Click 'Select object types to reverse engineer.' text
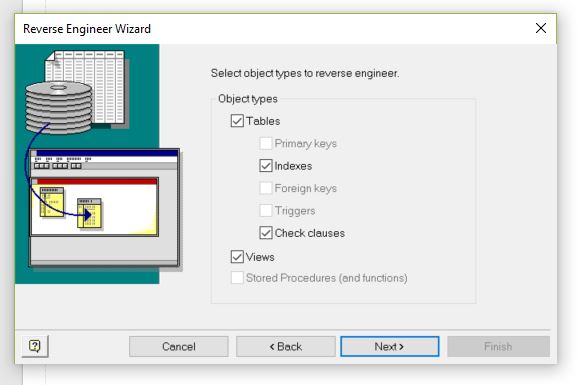The height and width of the screenshot is (385, 582). [305, 73]
